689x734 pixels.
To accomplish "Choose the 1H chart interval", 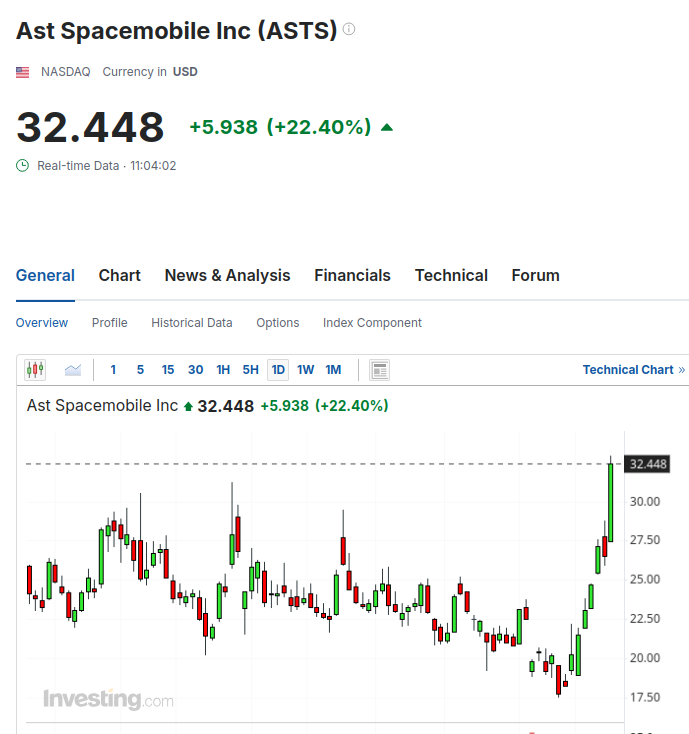I will click(x=223, y=370).
